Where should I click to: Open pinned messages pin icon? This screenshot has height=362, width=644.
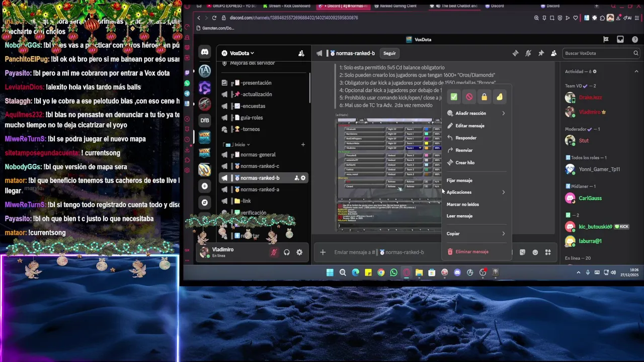pos(541,53)
